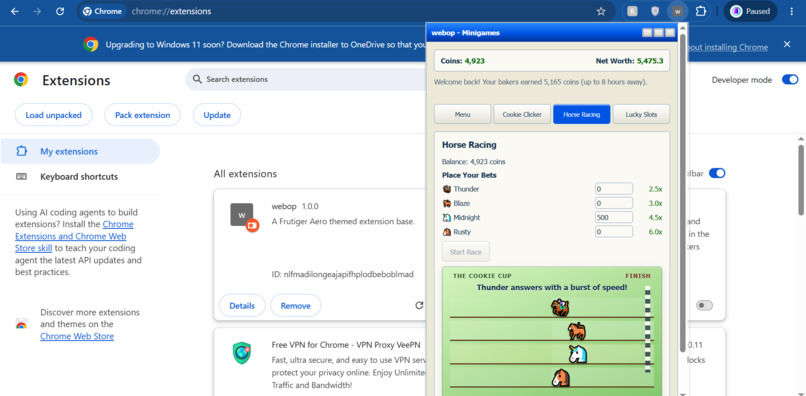Switch to the Cookie Clicker tab
The image size is (806, 396).
522,114
